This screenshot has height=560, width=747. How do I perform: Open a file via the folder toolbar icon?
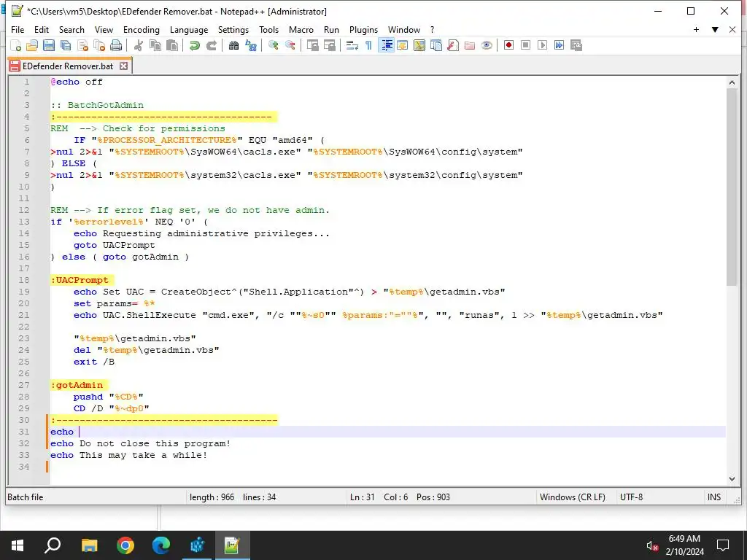[x=32, y=45]
